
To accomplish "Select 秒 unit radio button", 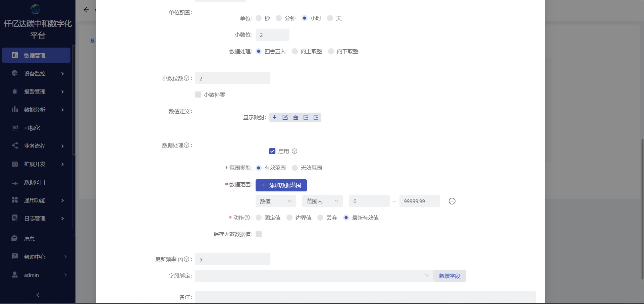I will (x=259, y=18).
